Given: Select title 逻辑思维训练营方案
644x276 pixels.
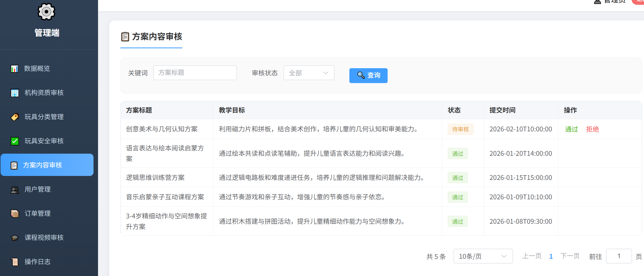Looking at the screenshot, I should (x=155, y=178).
